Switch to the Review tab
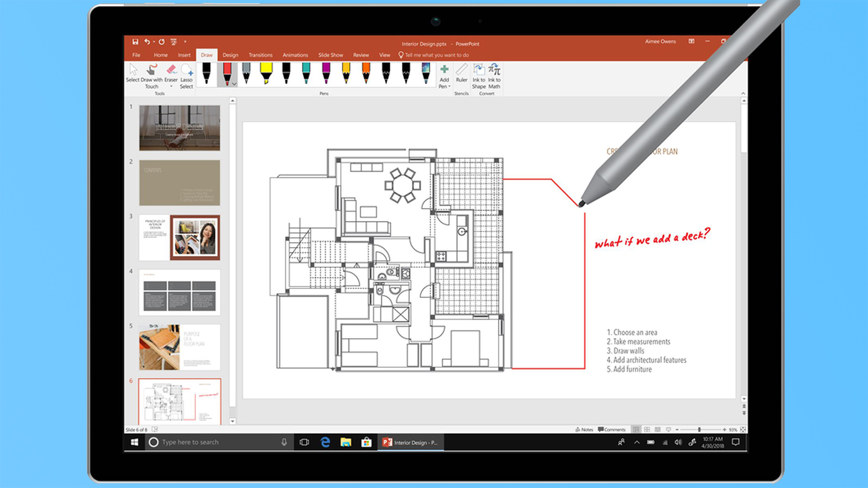Image resolution: width=868 pixels, height=488 pixels. click(x=361, y=55)
